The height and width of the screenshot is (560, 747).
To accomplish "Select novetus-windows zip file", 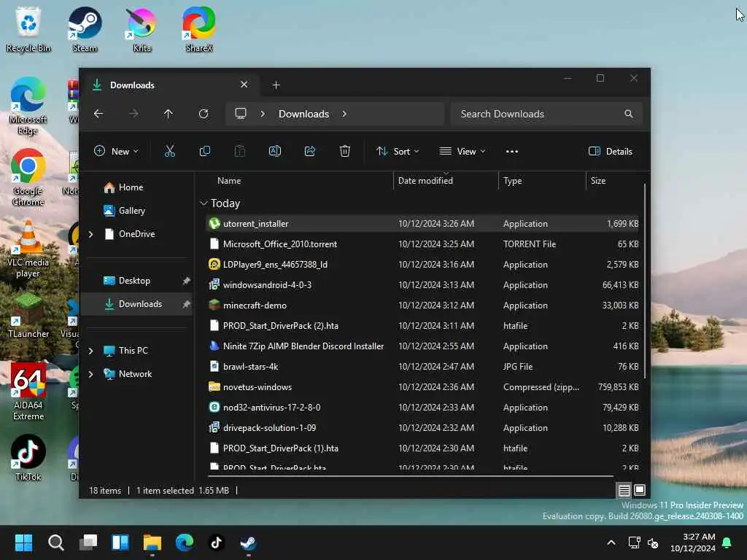I will [x=422, y=387].
